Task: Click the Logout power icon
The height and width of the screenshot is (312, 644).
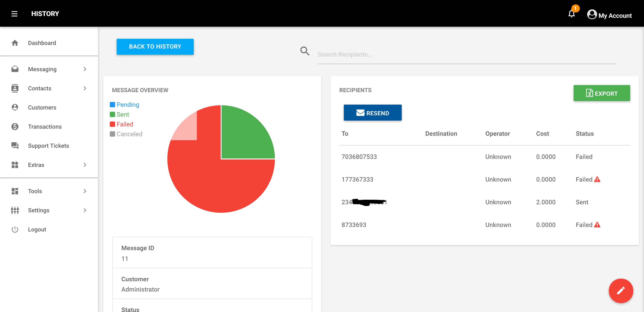Action: (15, 229)
